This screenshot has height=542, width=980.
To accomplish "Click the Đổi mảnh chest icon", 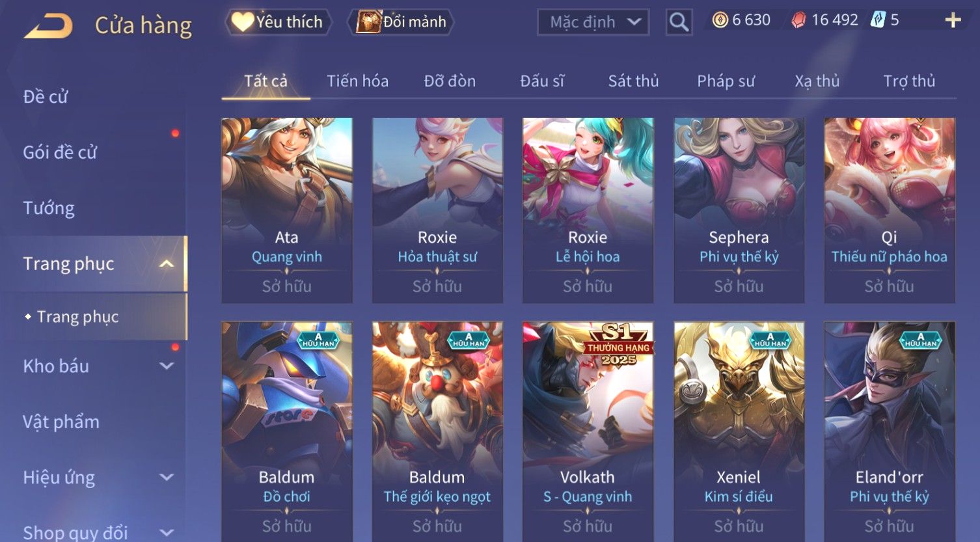I will pyautogui.click(x=368, y=22).
